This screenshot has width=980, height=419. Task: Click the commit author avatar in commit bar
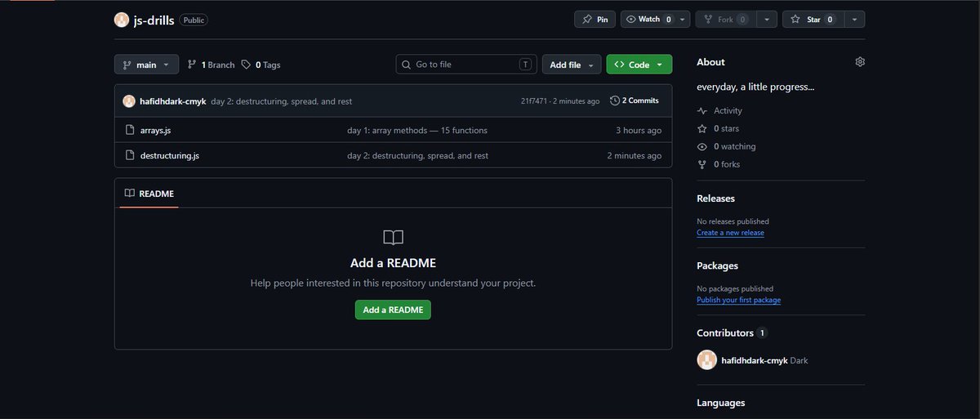[129, 101]
